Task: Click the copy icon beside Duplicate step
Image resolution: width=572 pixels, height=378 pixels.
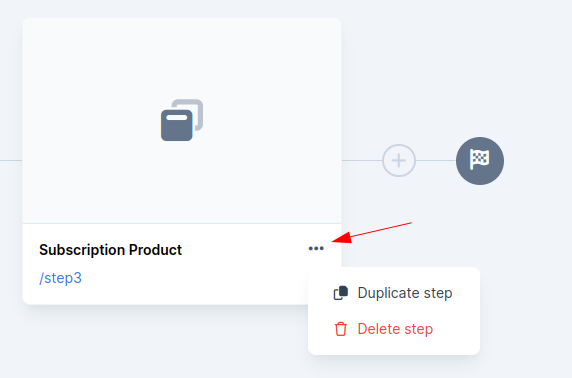Action: (341, 293)
